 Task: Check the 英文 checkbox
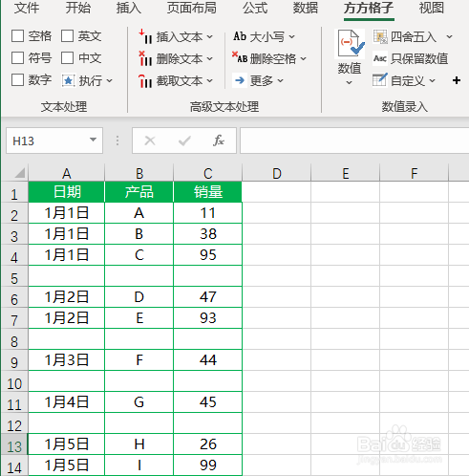(67, 36)
